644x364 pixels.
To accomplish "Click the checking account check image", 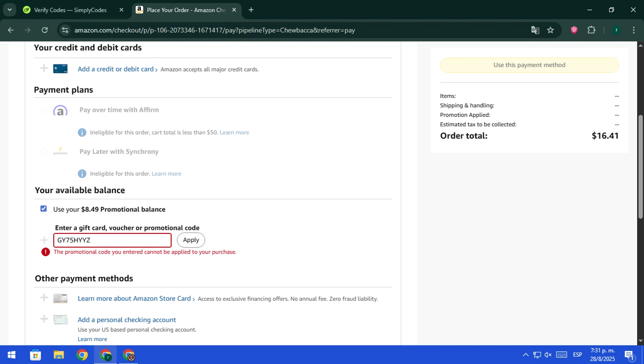I will click(60, 320).
